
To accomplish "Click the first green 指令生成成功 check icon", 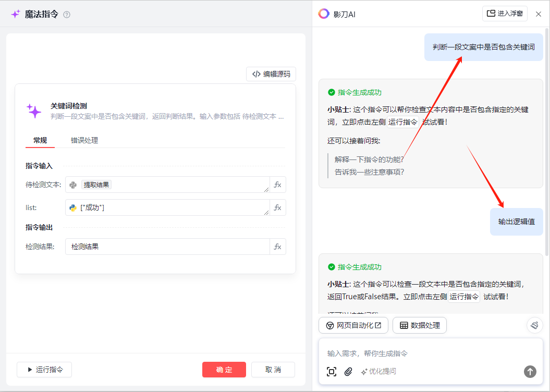I will (332, 92).
